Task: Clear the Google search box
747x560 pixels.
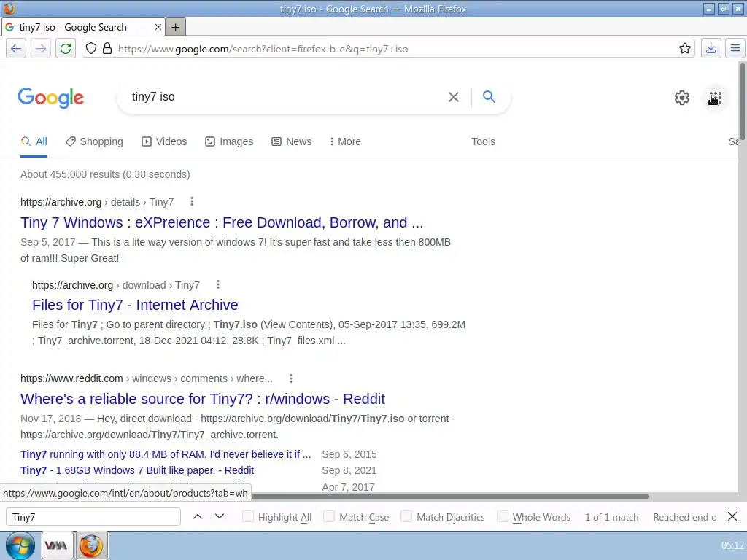Action: tap(454, 97)
